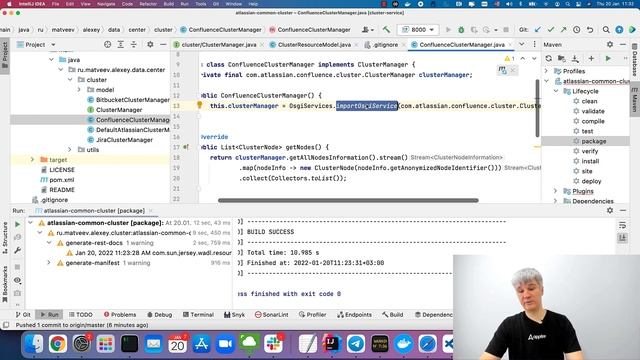Open Chrome from the Dock
Viewport: 640px width, 360px height.
58,344
